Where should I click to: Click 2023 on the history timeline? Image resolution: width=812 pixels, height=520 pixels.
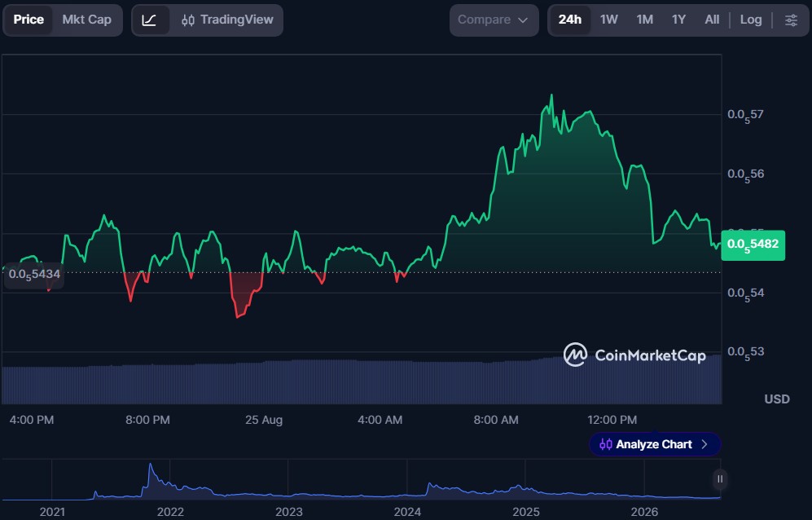tap(289, 512)
